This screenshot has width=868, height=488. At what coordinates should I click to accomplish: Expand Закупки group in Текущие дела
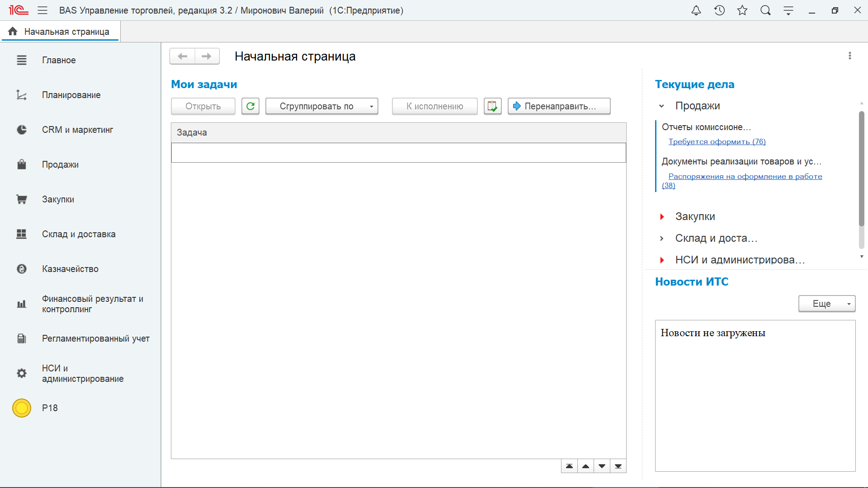662,217
